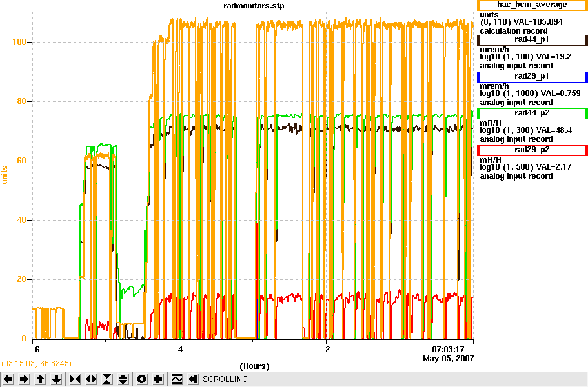Select the rad44_p1 legend entry
Image resolution: width=588 pixels, height=387 pixels.
click(532, 40)
